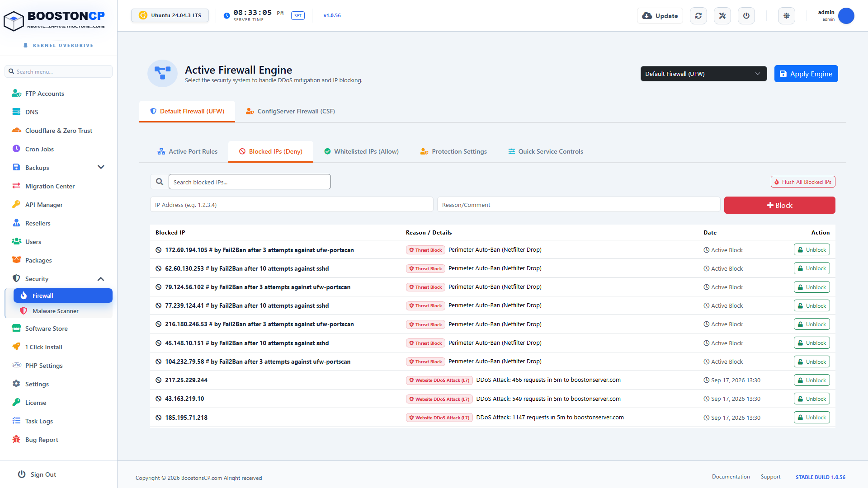
Task: Click the Search menu field in the sidebar
Action: click(x=59, y=71)
